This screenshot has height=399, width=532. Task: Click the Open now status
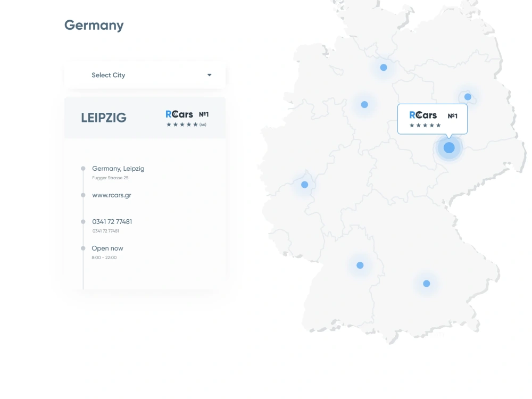(107, 248)
